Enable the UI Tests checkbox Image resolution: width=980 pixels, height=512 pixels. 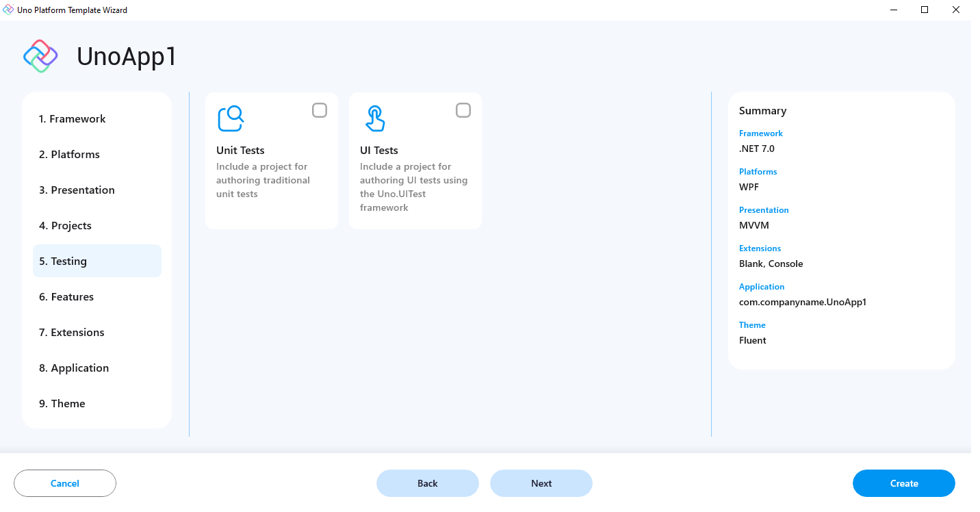pos(463,110)
